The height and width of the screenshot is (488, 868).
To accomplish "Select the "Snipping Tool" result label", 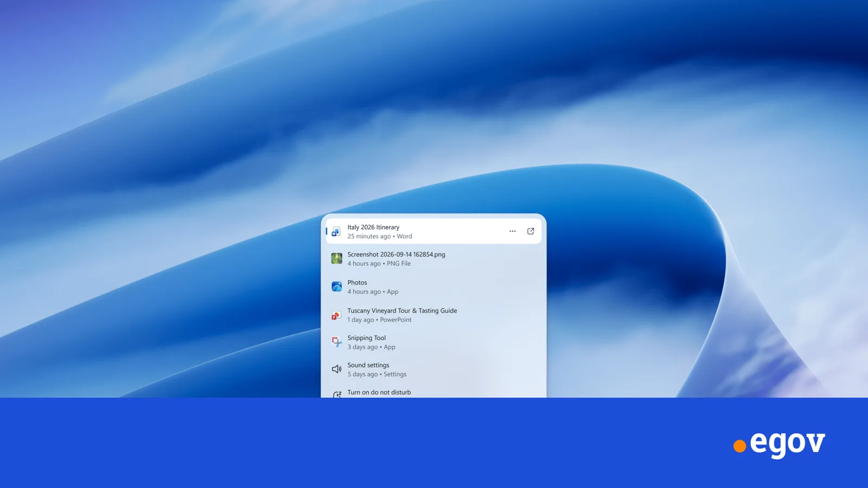I will (x=366, y=338).
